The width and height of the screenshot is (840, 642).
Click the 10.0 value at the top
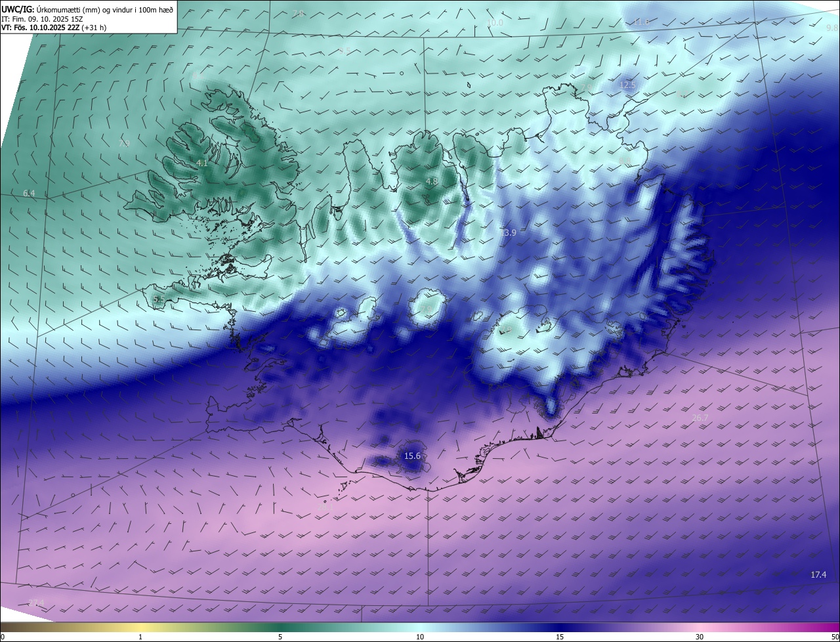495,23
